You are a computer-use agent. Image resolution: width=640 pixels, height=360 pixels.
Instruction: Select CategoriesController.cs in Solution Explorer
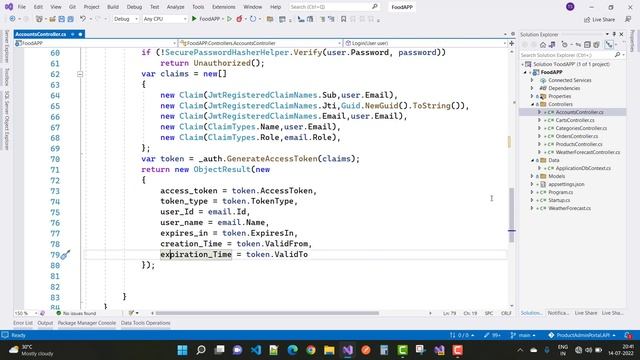pyautogui.click(x=581, y=128)
